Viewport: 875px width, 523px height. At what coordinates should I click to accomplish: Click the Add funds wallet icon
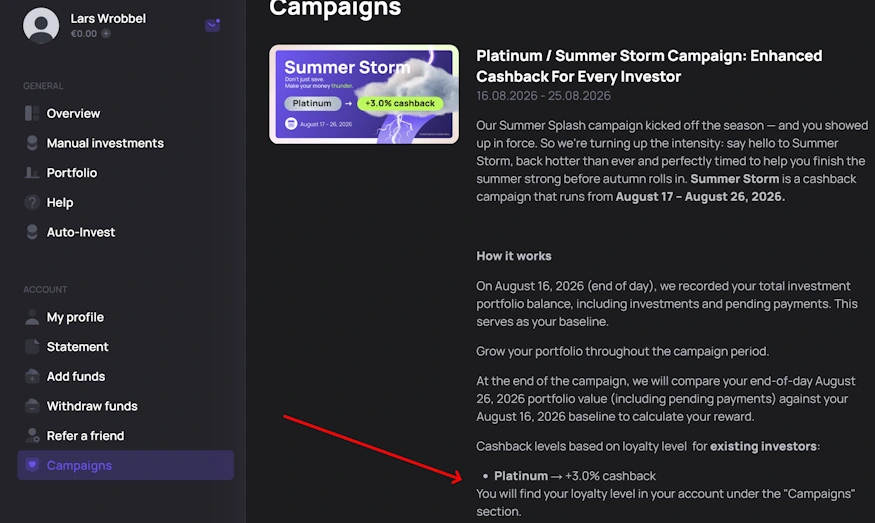point(32,376)
